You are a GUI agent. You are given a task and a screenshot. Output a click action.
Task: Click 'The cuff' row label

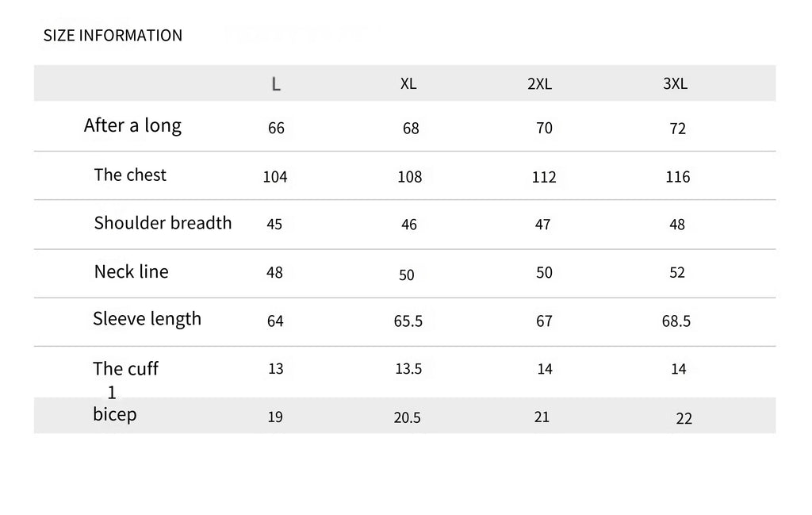[125, 368]
